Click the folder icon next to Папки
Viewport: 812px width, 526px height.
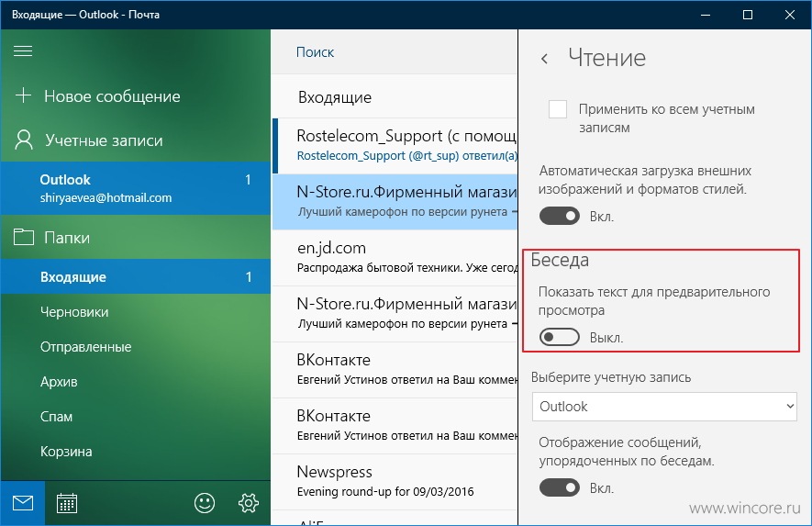[23, 237]
